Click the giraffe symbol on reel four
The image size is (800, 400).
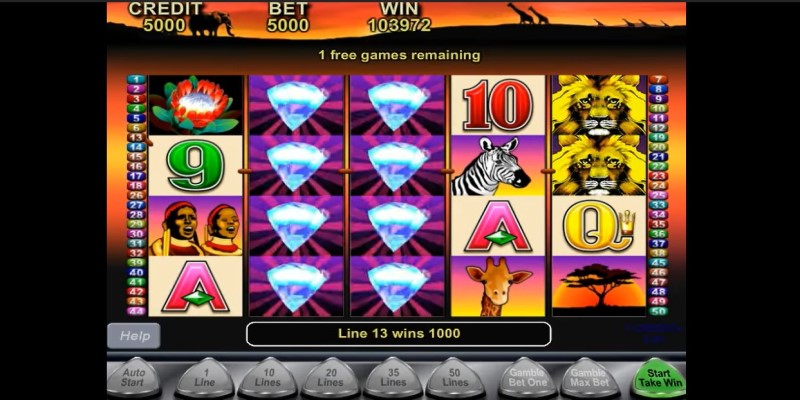coord(498,286)
